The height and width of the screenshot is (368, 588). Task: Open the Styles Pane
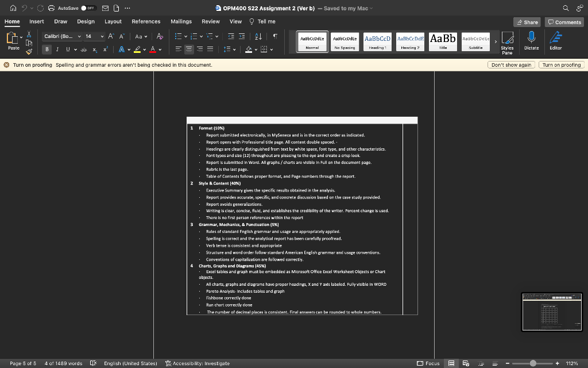tap(507, 43)
